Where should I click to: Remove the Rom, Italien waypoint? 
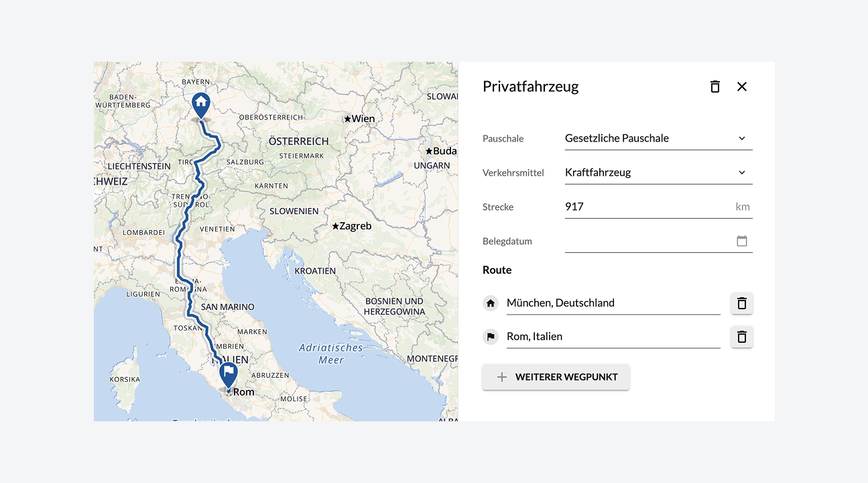742,337
